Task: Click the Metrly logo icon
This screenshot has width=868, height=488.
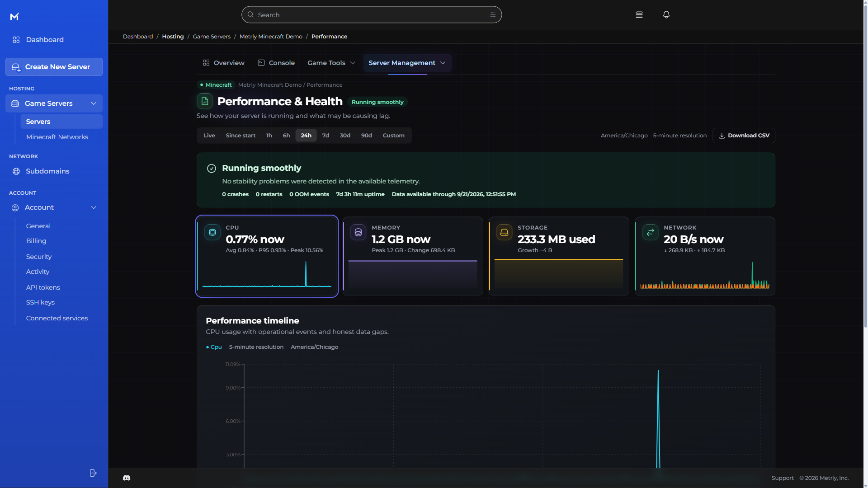Action: click(14, 17)
